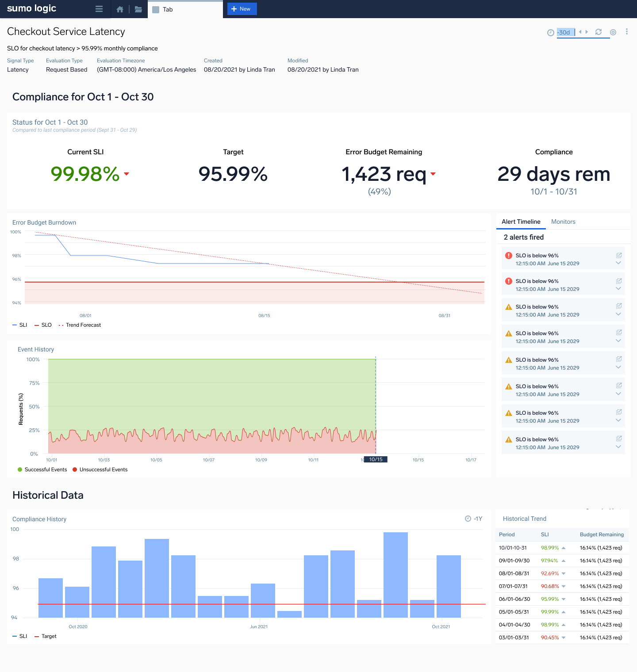Open the folder library icon
This screenshot has height=672, width=637.
tap(138, 9)
